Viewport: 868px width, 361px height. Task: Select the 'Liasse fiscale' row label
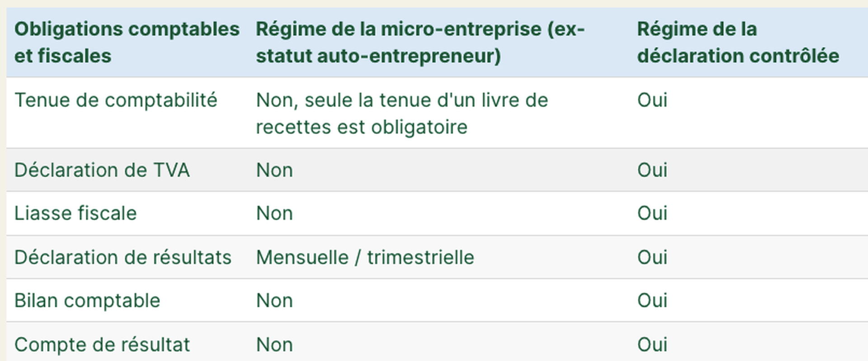(x=75, y=213)
